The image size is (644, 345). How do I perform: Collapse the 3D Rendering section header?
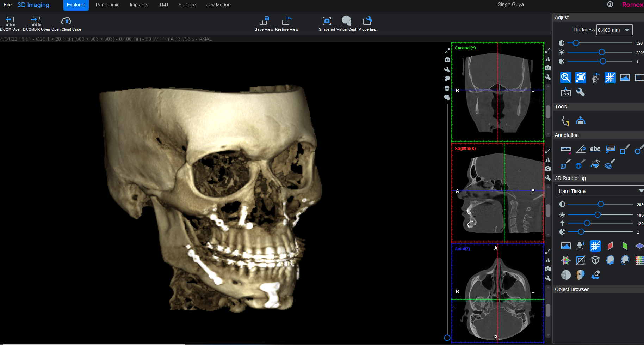click(598, 178)
